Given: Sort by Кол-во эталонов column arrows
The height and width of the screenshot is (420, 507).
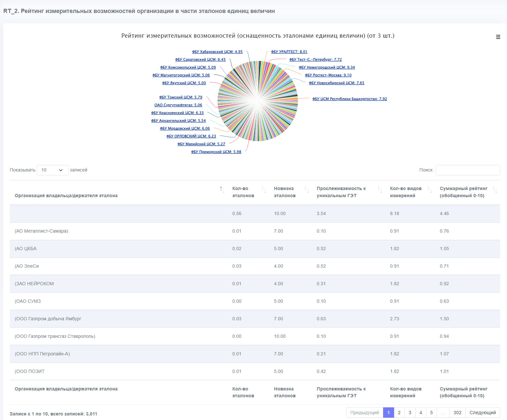Looking at the screenshot, I should [x=264, y=190].
